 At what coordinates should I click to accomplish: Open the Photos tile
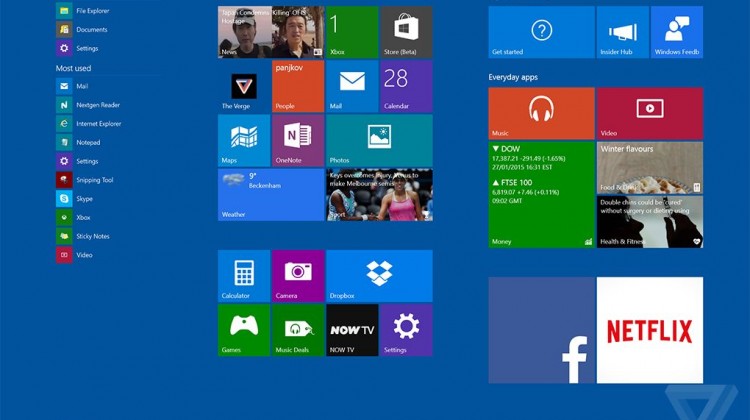pos(379,141)
